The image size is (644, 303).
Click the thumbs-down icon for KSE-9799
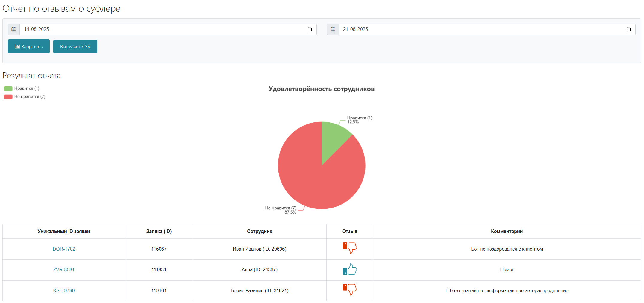(350, 289)
